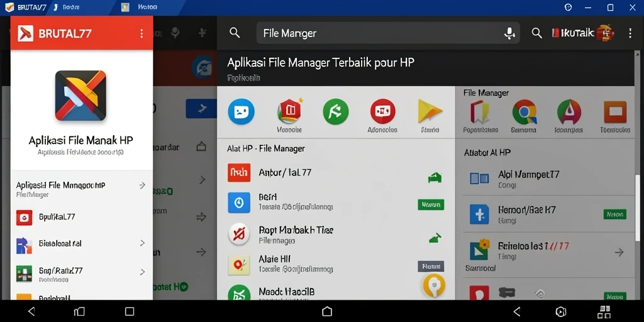Select the BpultaL77 sidebar item

tap(81, 217)
